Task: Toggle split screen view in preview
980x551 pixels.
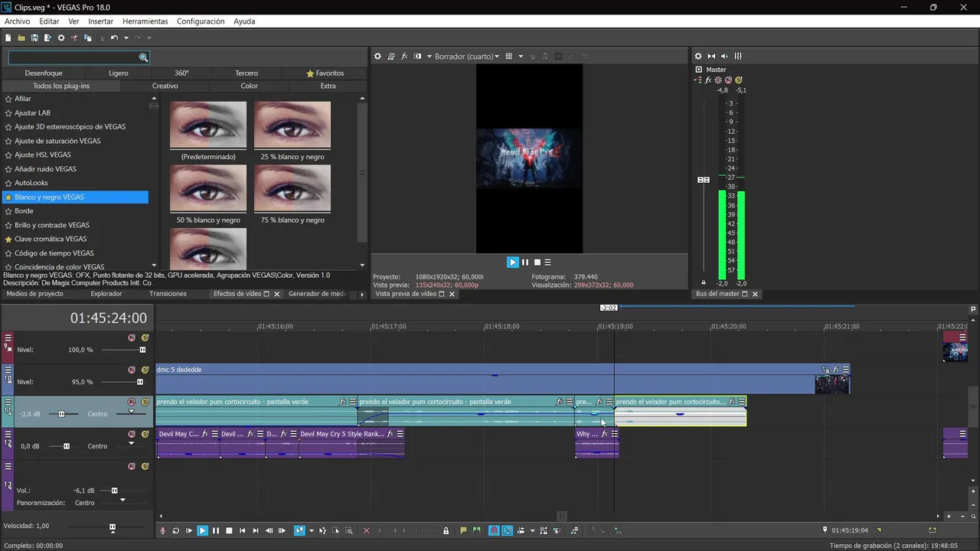Action: (x=417, y=56)
